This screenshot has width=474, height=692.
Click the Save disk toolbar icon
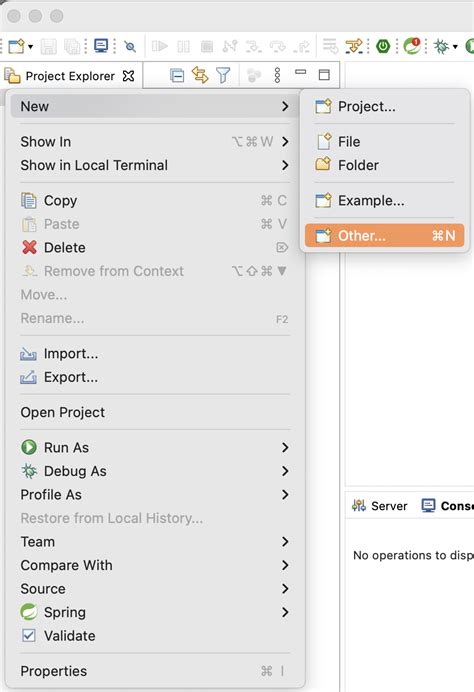(x=49, y=46)
